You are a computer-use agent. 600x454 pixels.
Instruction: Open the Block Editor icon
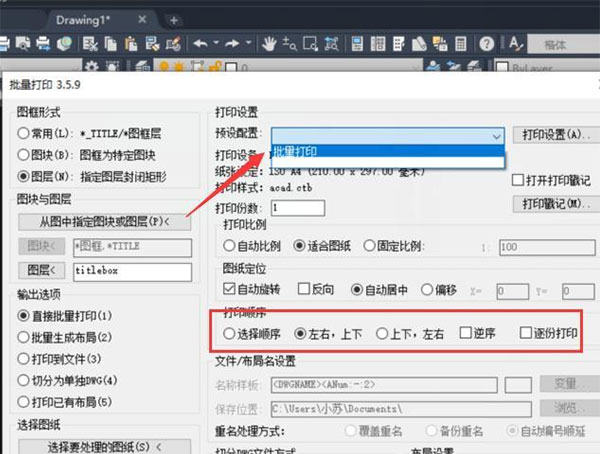tap(173, 44)
